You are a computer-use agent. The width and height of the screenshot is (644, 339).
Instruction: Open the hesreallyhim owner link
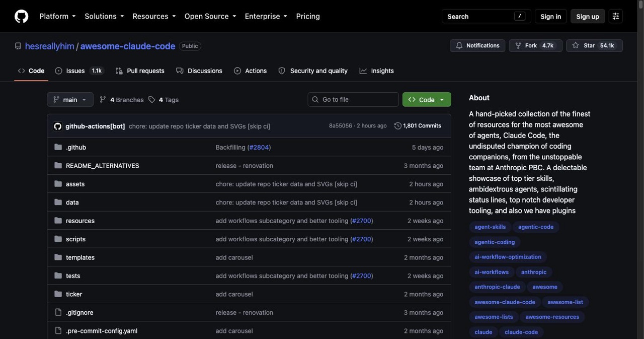click(50, 46)
